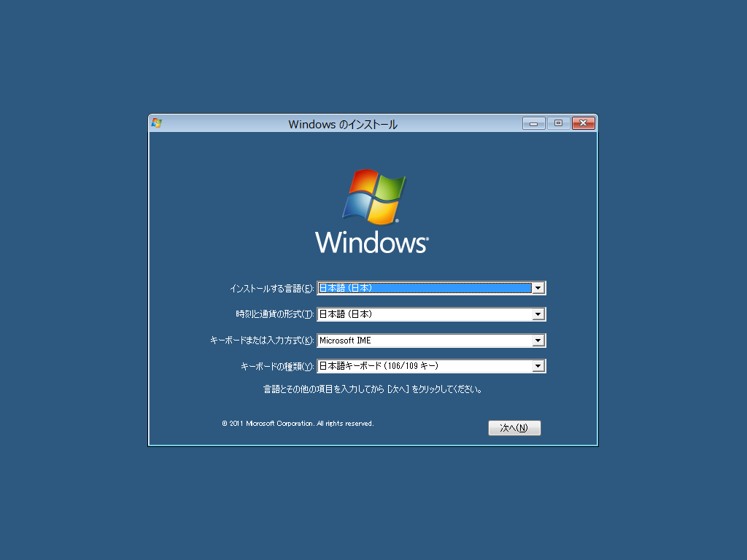Minimize the Windows のインストール window

tap(533, 123)
